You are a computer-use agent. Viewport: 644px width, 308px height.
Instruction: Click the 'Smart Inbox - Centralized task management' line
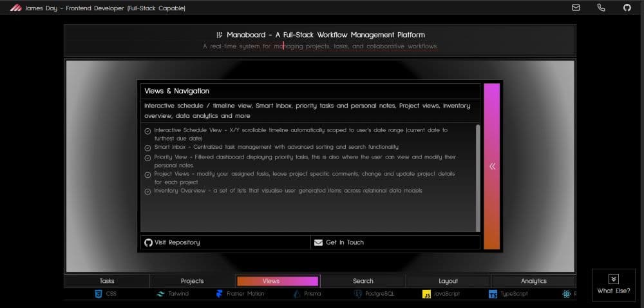[x=276, y=147]
